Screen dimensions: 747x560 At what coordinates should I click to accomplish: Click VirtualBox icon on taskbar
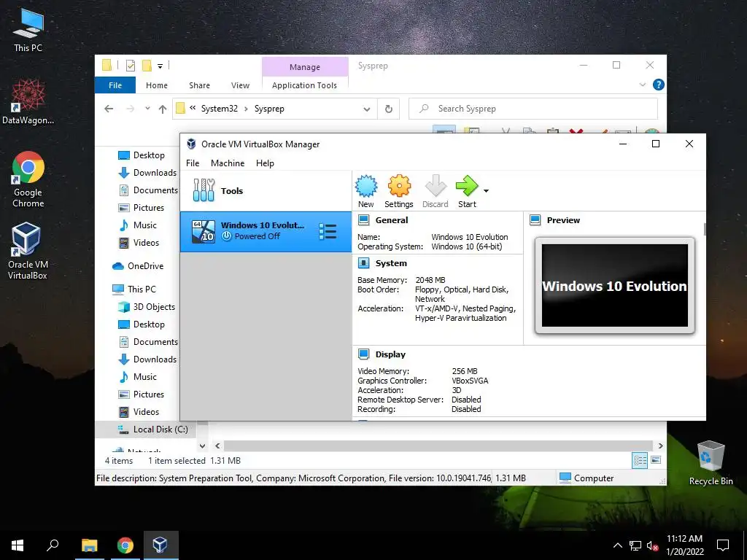tap(160, 545)
